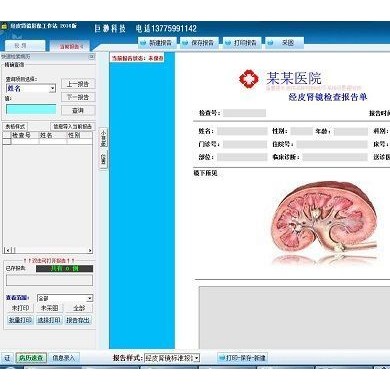Switch to the 当前报告 tab
Image resolution: width=390 pixels, height=390 pixels.
70,46
